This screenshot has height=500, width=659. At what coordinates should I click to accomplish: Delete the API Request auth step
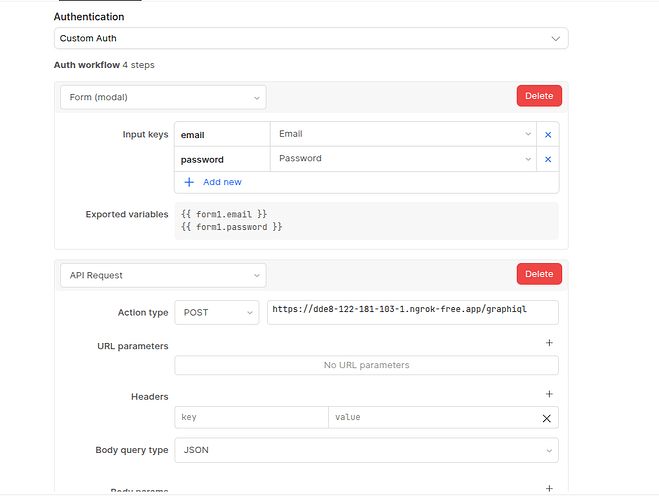pyautogui.click(x=539, y=274)
